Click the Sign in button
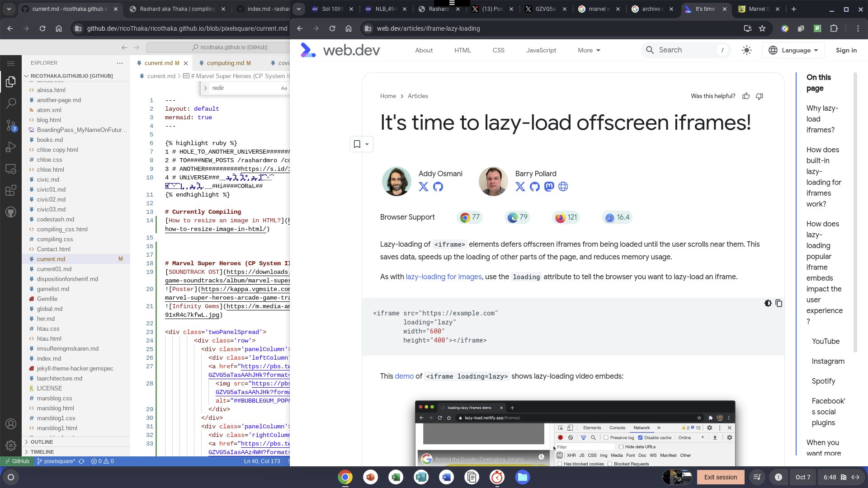This screenshot has height=488, width=868. coord(846,50)
